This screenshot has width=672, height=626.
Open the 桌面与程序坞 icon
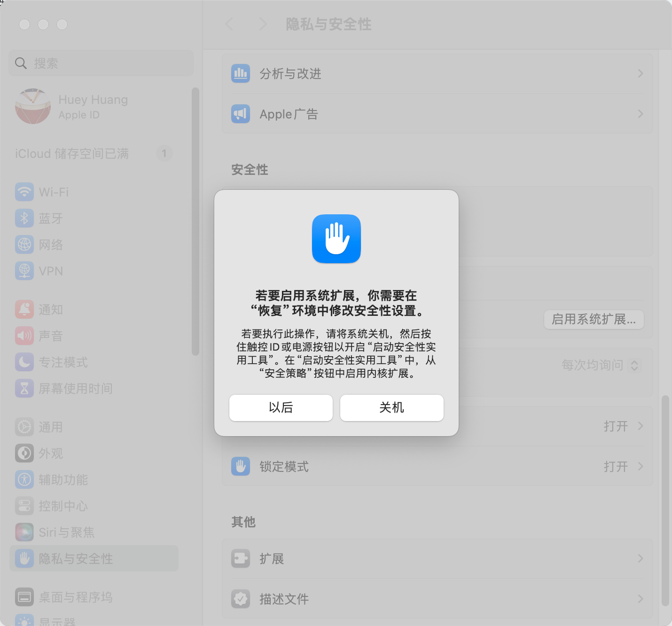coord(24,597)
